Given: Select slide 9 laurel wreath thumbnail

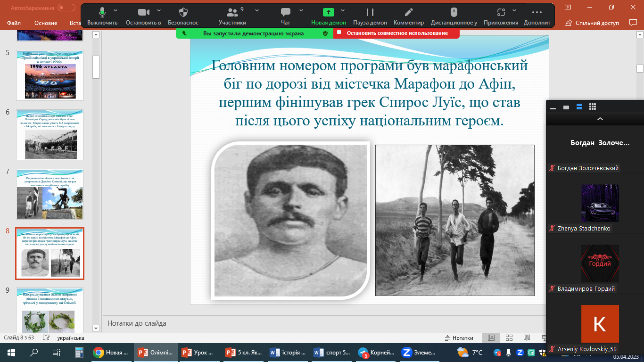Looking at the screenshot, I should [50, 311].
